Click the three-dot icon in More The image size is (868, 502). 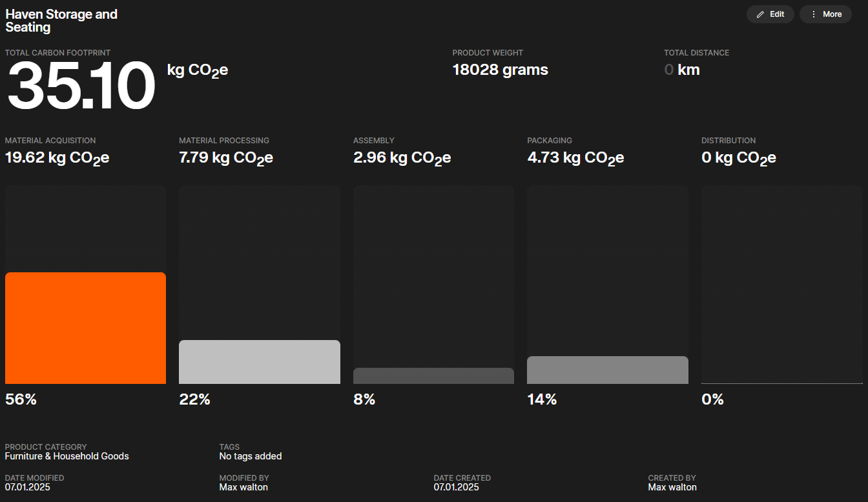(813, 14)
